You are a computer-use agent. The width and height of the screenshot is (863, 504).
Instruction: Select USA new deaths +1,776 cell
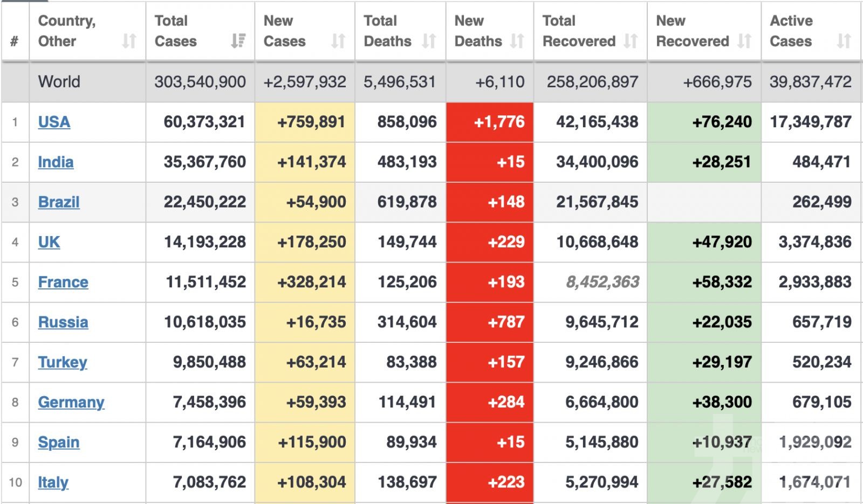(490, 122)
